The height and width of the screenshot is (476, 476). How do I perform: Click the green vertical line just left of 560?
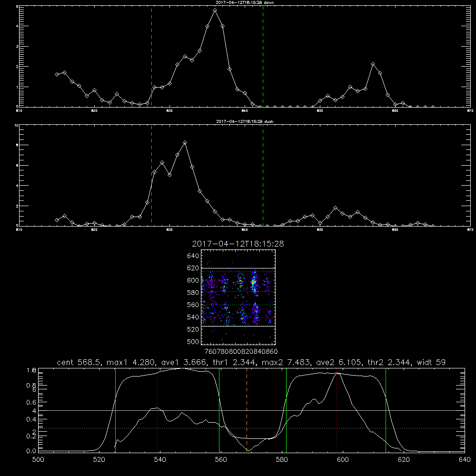(x=219, y=410)
